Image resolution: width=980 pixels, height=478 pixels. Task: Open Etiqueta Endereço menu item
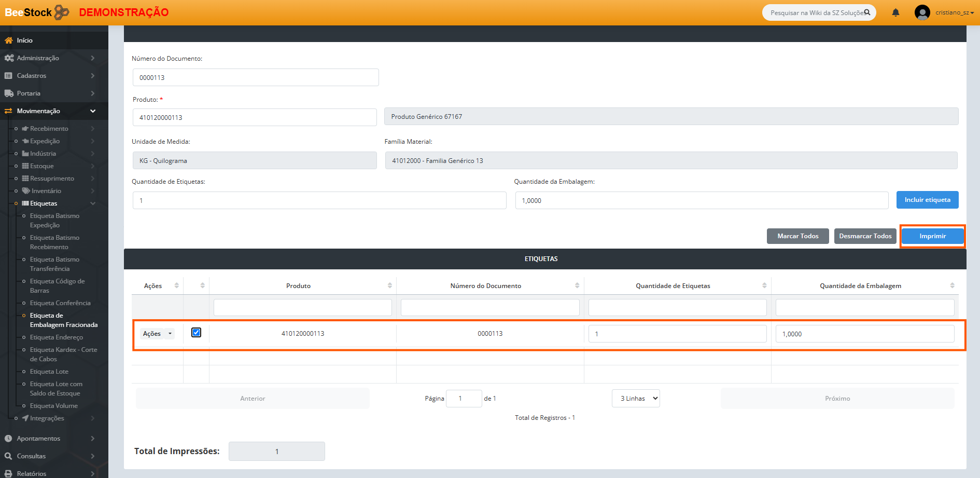click(x=56, y=337)
